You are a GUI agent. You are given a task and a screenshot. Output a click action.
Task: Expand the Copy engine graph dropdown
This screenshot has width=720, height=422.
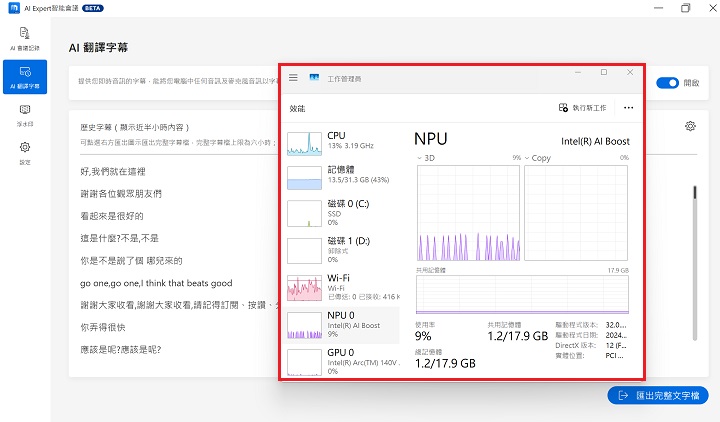[x=527, y=158]
